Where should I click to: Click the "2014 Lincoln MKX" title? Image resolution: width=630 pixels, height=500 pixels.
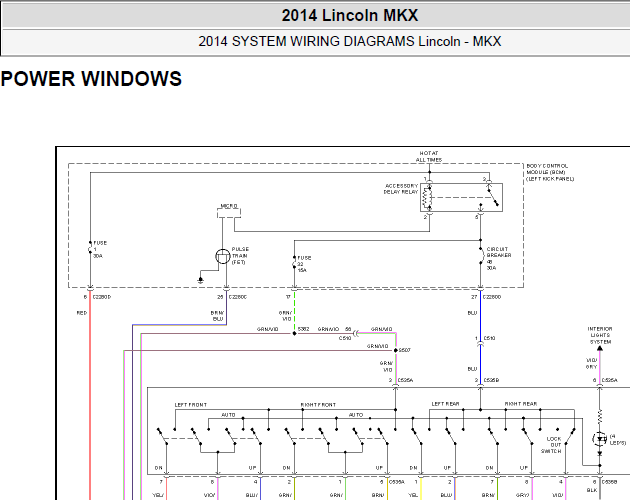pyautogui.click(x=350, y=15)
